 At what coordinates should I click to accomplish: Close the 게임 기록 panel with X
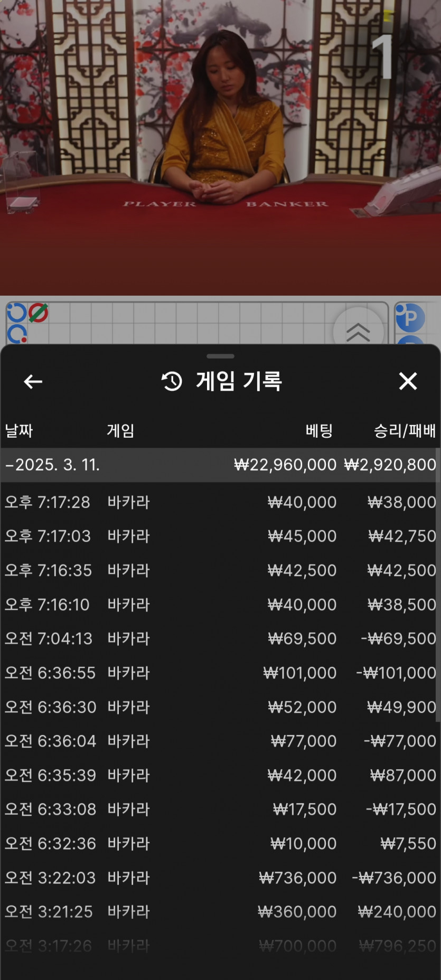[x=408, y=381]
